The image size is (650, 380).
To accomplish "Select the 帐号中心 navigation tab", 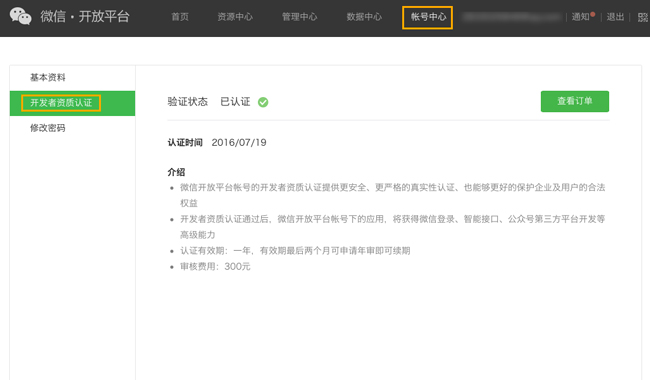I will (x=428, y=17).
